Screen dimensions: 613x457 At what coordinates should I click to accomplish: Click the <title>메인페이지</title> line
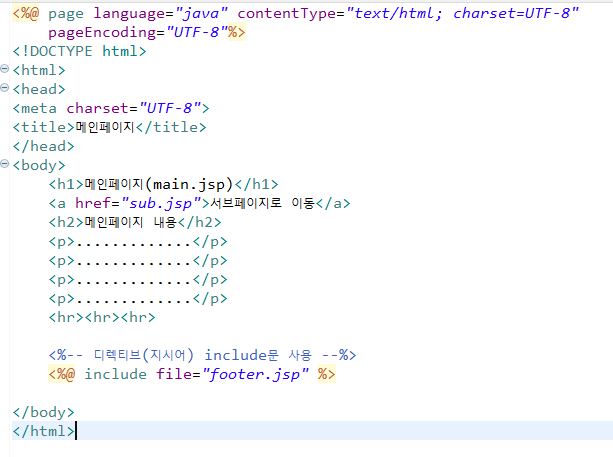coord(109,127)
